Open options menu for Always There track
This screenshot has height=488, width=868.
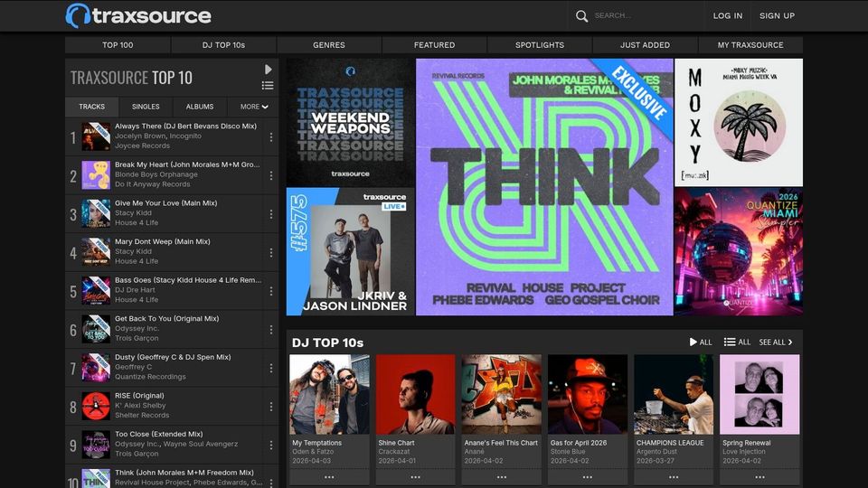[x=270, y=136]
